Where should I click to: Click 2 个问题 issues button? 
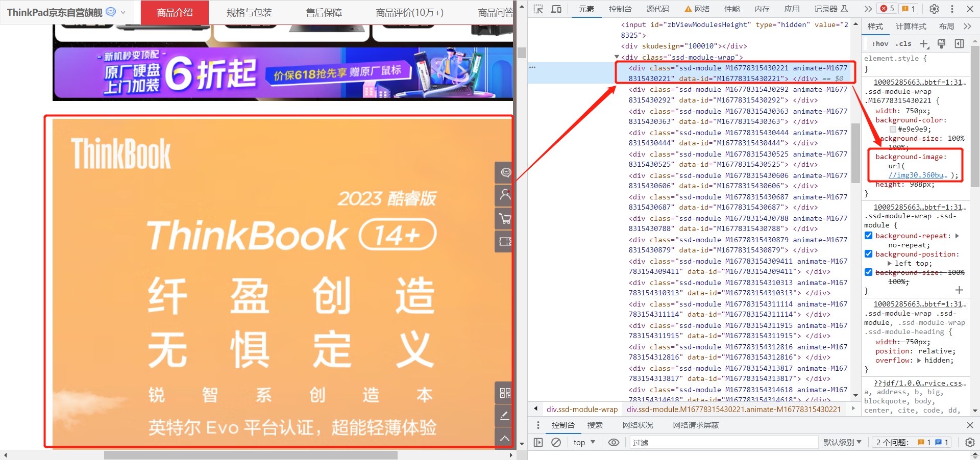click(x=911, y=442)
